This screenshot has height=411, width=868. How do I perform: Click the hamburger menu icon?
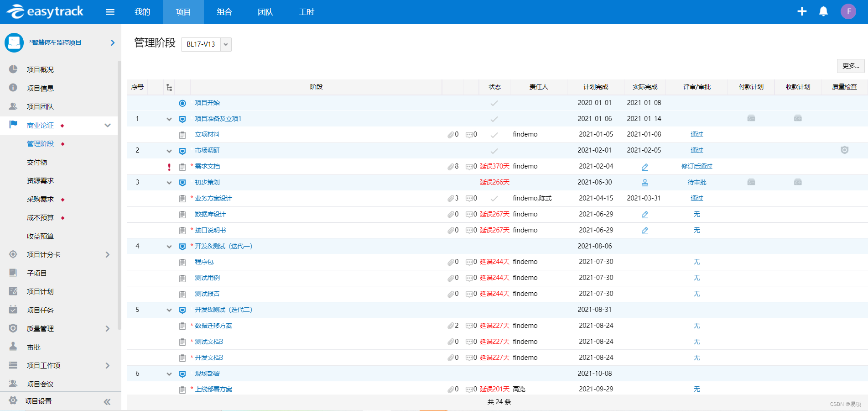[x=110, y=12]
